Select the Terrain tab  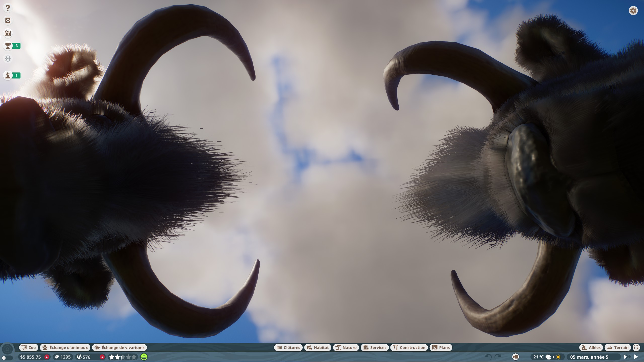pyautogui.click(x=618, y=348)
